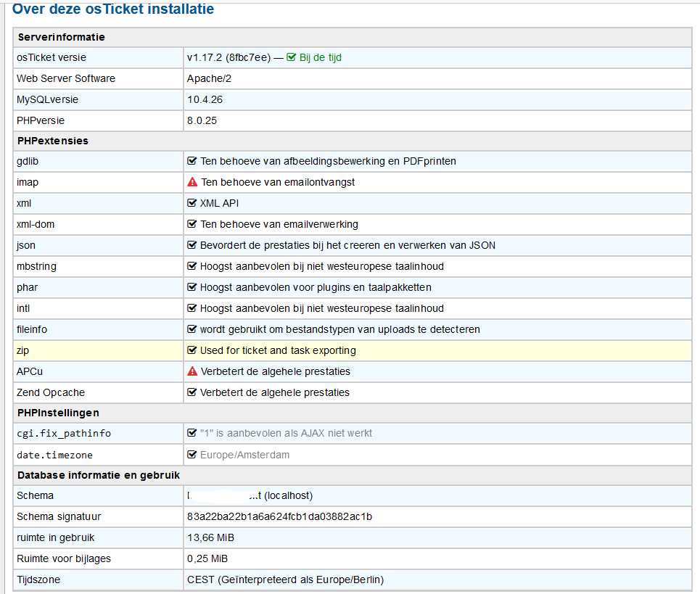Click the 'PHPextensies' section header
The height and width of the screenshot is (594, 700).
53,141
